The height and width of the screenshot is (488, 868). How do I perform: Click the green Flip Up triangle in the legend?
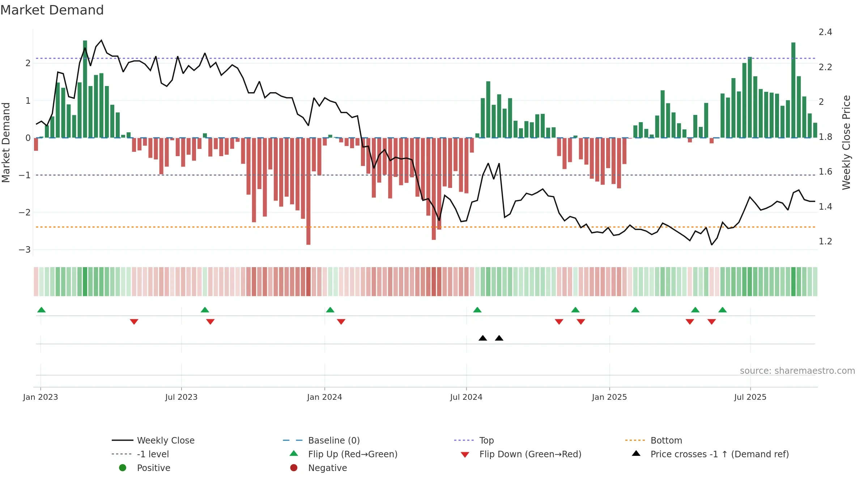point(294,453)
